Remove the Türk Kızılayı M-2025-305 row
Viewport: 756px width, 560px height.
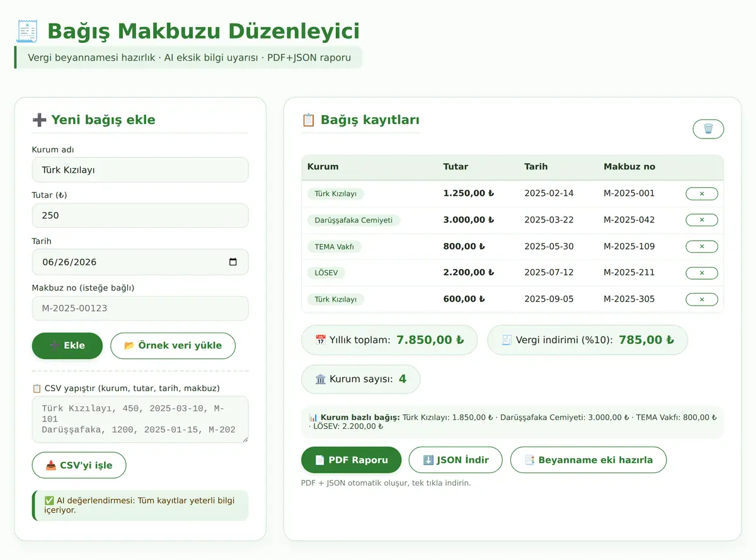[702, 299]
